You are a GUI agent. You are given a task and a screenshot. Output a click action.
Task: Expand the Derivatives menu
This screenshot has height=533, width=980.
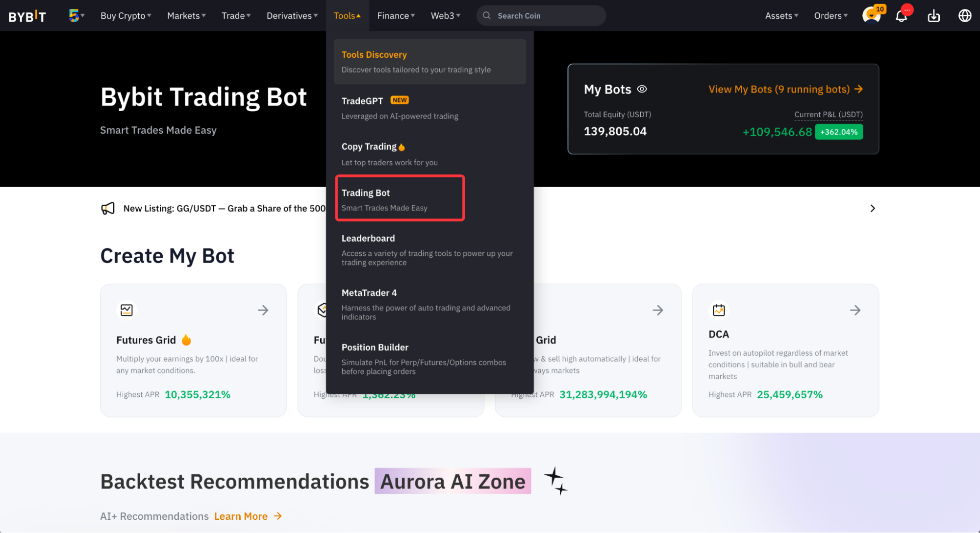292,16
